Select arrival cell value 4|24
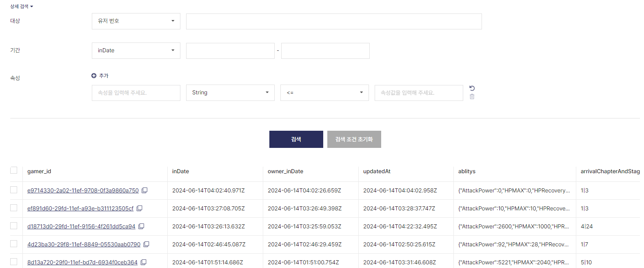This screenshot has height=268, width=644. click(x=587, y=226)
